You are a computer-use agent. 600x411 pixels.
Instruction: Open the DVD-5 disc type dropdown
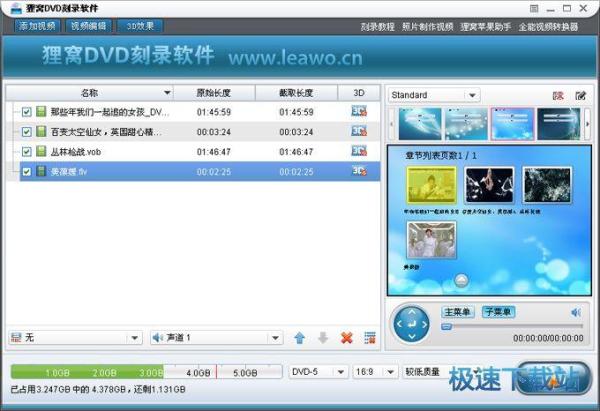coord(318,372)
